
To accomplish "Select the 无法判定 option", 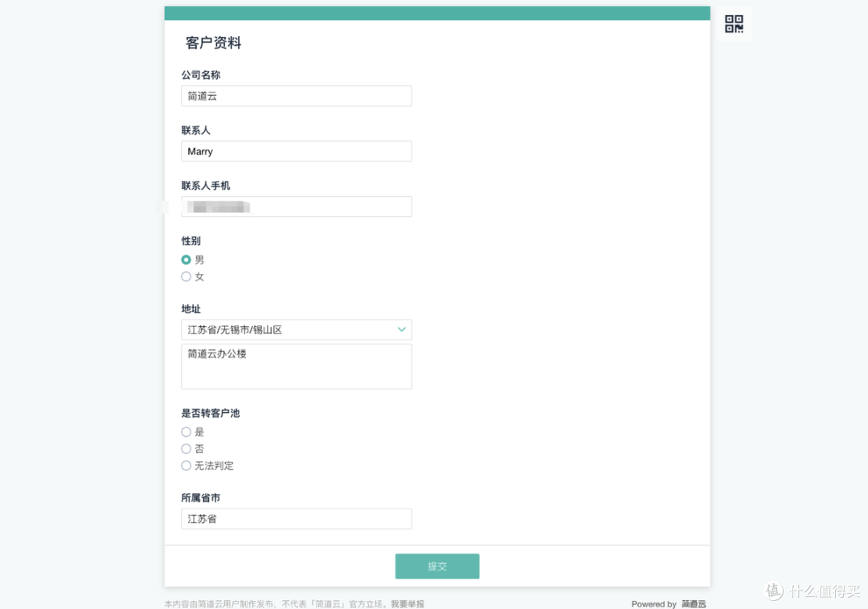I will tap(186, 465).
